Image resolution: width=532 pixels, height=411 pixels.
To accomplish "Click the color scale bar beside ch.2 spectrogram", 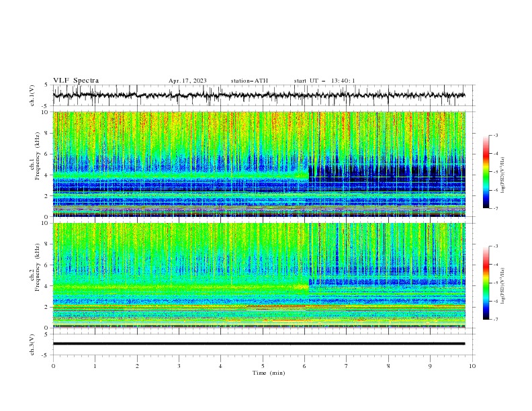I will tap(486, 283).
